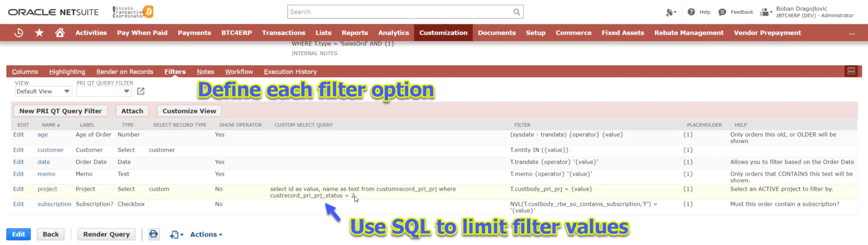Open the new record dropdown icon
868x245 pixels.
(x=177, y=234)
